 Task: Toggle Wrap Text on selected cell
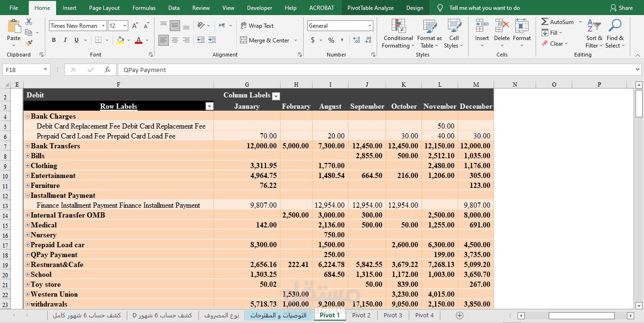click(257, 26)
